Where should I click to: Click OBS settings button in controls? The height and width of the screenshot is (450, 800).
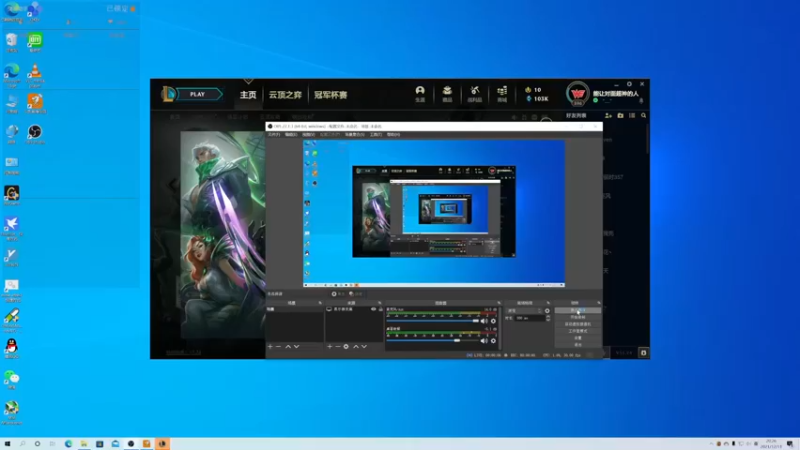578,338
